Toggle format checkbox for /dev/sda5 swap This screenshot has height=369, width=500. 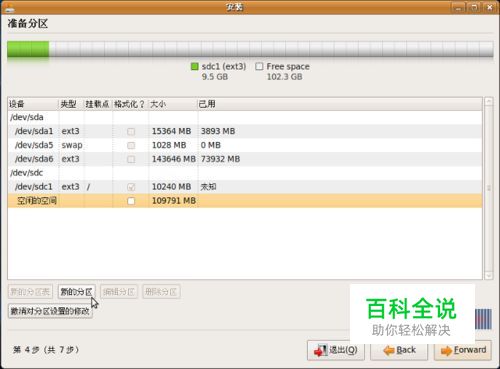131,146
